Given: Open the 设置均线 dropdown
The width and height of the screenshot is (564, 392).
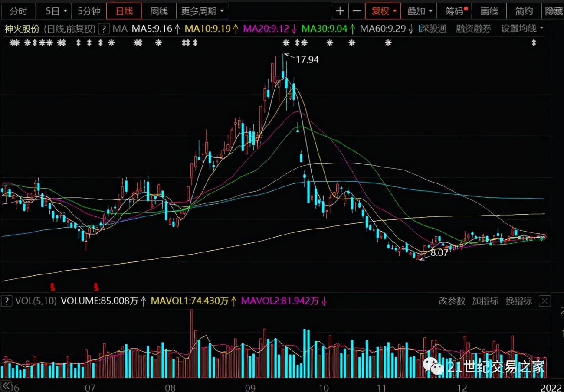Looking at the screenshot, I should coord(522,29).
